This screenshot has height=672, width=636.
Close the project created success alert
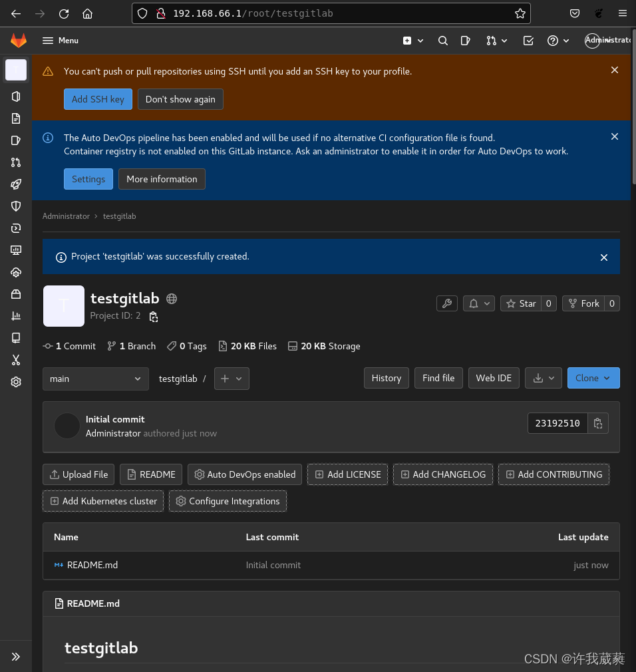click(604, 257)
